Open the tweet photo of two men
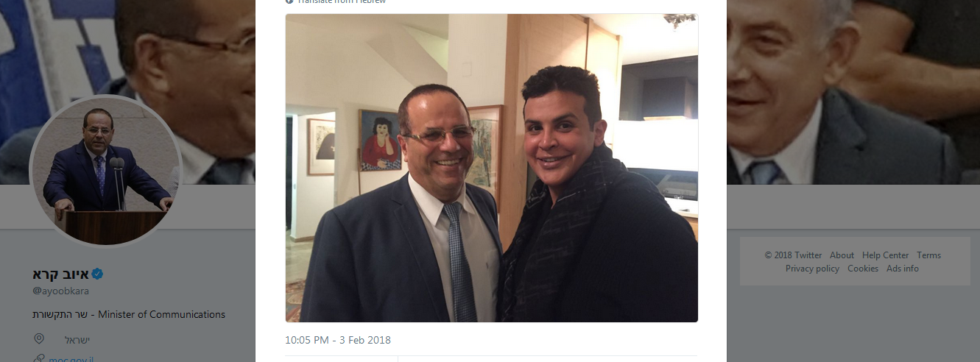The height and width of the screenshot is (362, 980). [x=492, y=168]
